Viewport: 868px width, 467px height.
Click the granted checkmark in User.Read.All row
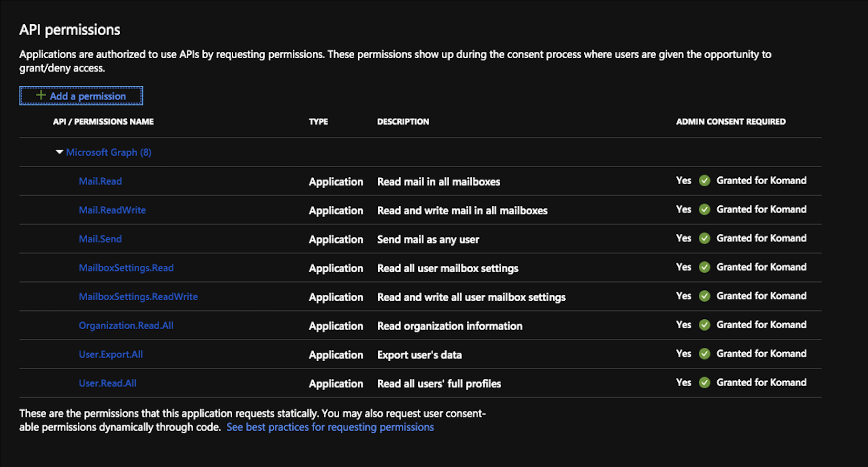[704, 383]
